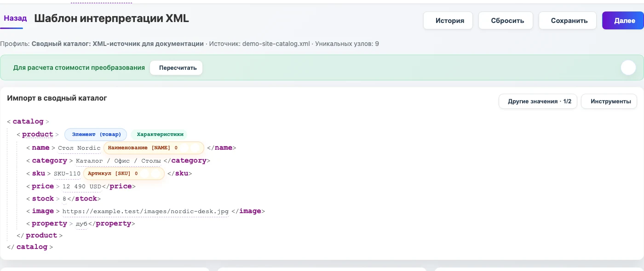Click the value 12 490 USD

tap(81, 186)
